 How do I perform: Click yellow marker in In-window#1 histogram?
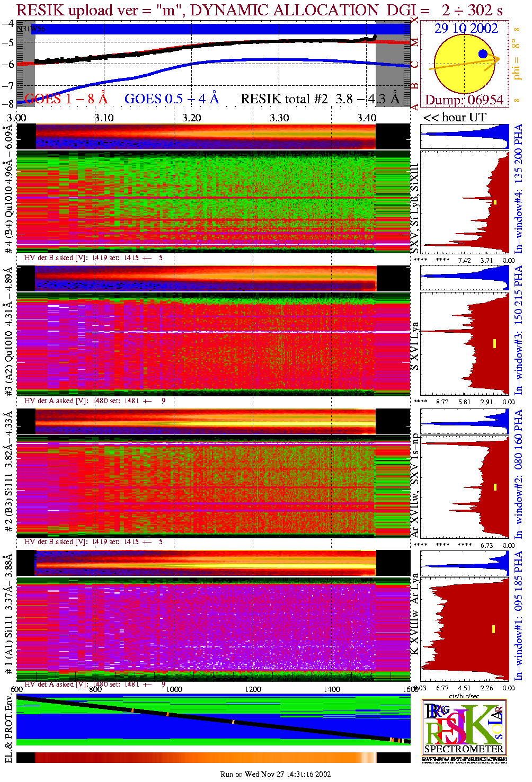click(x=493, y=629)
